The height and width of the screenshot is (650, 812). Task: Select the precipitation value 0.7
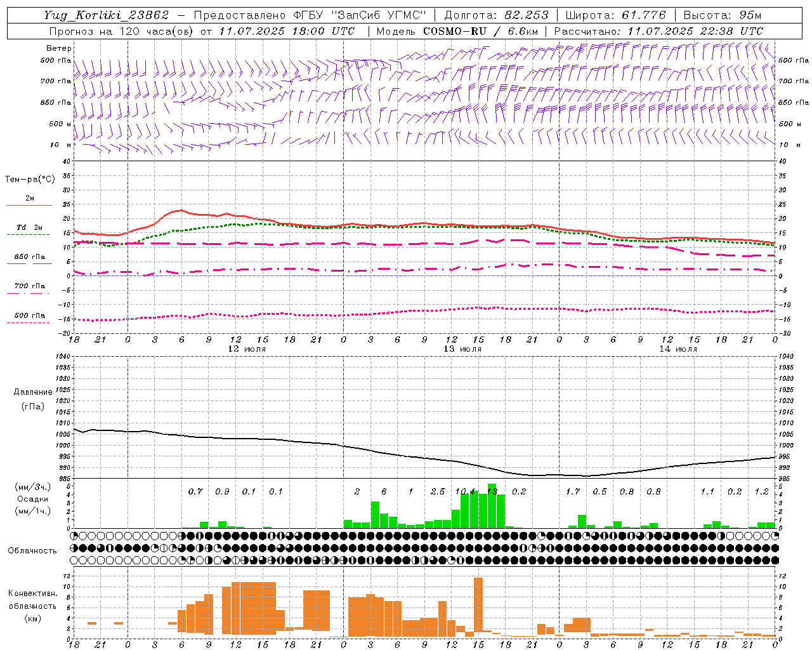point(195,491)
